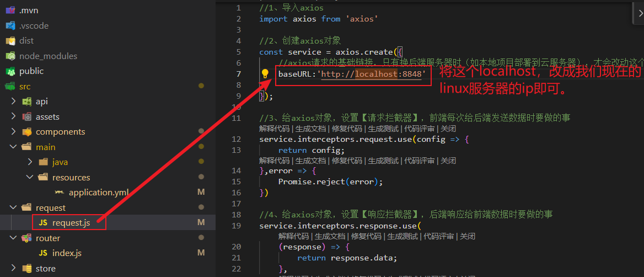Click the main folder icon
Viewport: 644px width, 277px height.
point(27,147)
